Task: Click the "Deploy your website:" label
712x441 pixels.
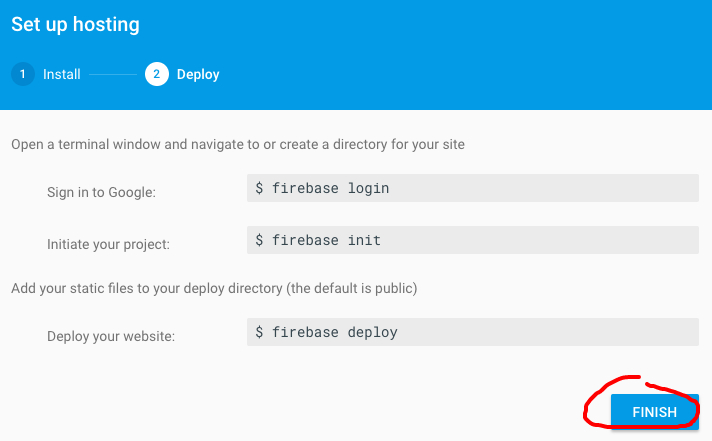Action: [x=111, y=336]
